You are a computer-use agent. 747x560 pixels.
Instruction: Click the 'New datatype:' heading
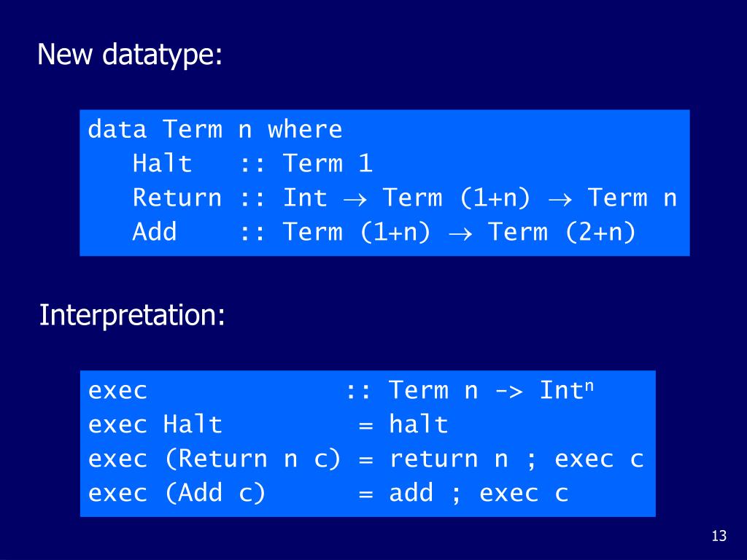[130, 54]
